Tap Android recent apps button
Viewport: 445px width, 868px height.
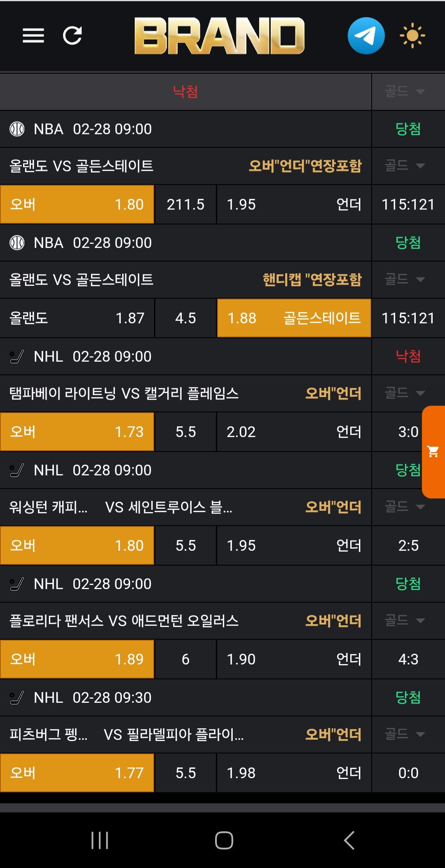(x=100, y=840)
